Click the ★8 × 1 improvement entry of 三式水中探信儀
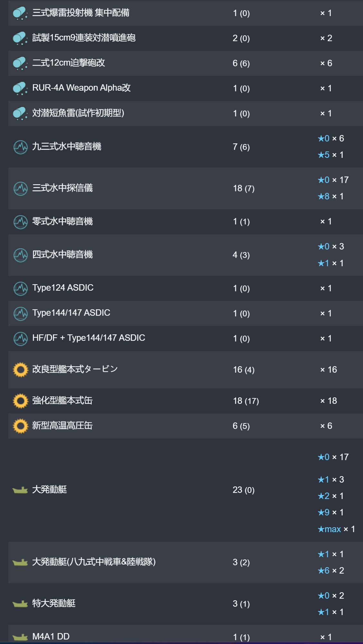 [x=330, y=196]
